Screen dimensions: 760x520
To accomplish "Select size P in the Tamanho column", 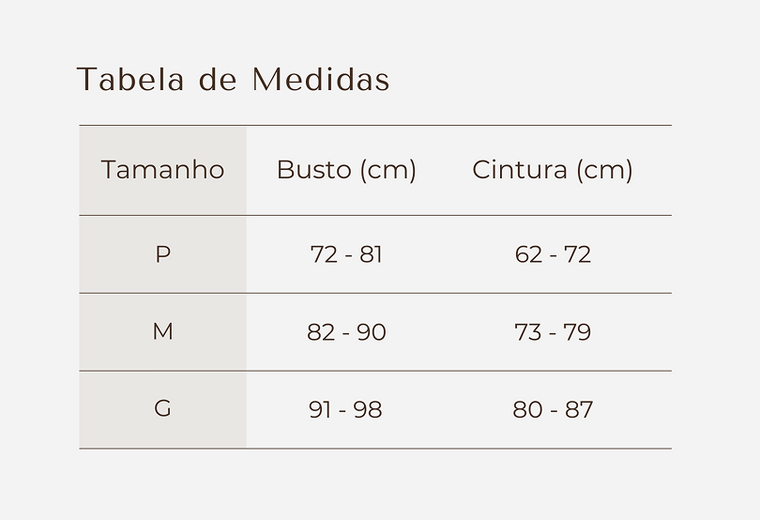I will (163, 254).
